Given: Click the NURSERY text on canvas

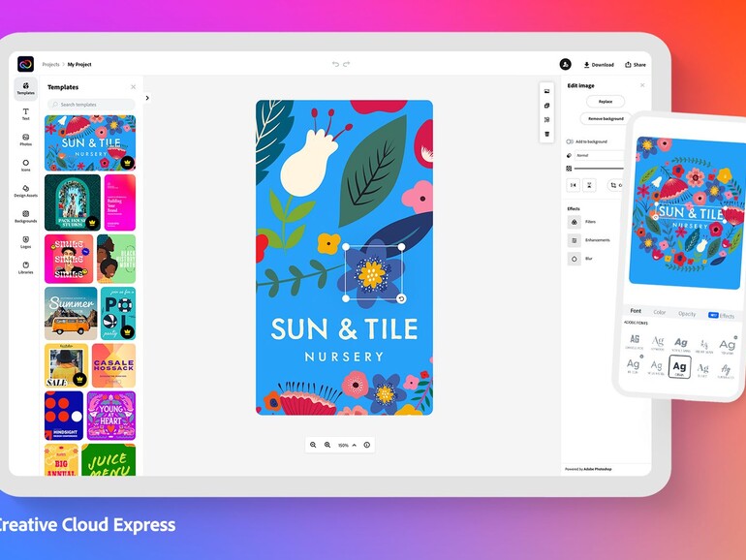Looking at the screenshot, I should pyautogui.click(x=344, y=357).
